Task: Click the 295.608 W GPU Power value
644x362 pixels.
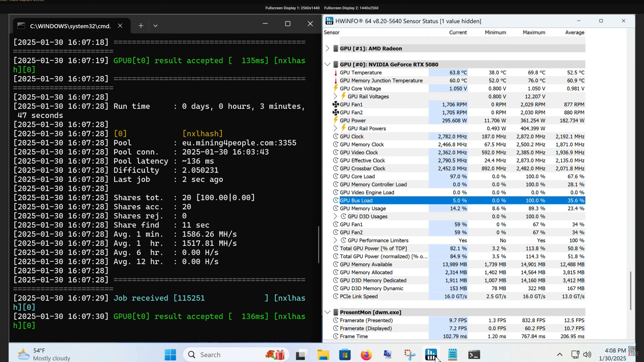Action: click(454, 120)
